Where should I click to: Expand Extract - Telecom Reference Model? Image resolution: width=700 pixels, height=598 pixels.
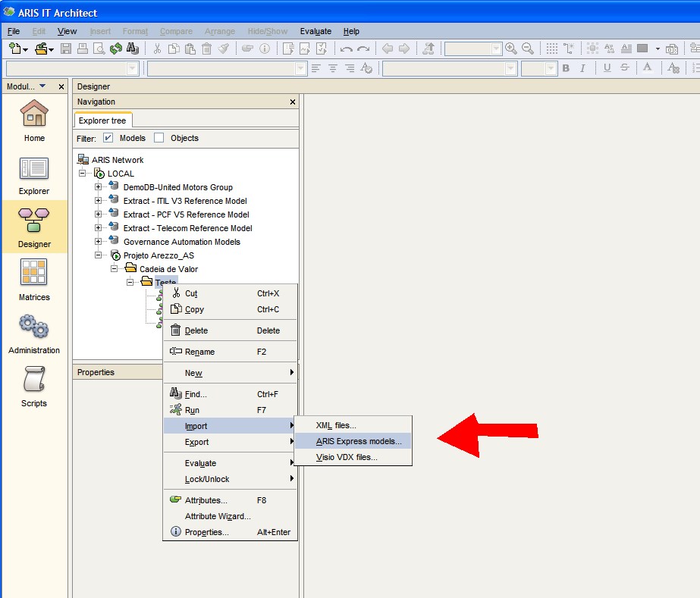[x=99, y=228]
